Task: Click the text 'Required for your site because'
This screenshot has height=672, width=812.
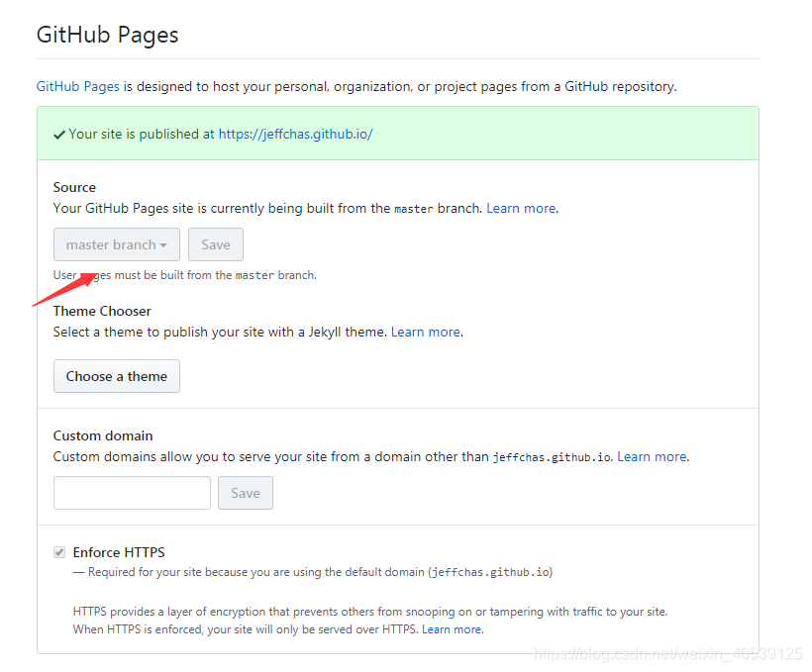Action: point(179,572)
